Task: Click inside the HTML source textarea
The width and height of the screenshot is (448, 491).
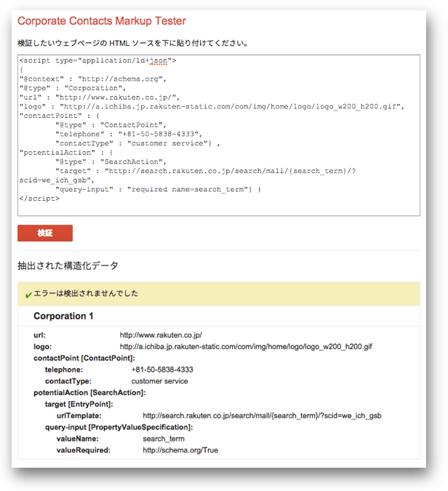Action: click(219, 135)
